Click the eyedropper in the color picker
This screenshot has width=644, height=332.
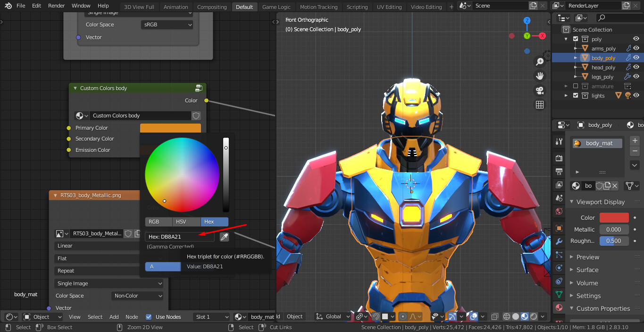click(x=224, y=237)
